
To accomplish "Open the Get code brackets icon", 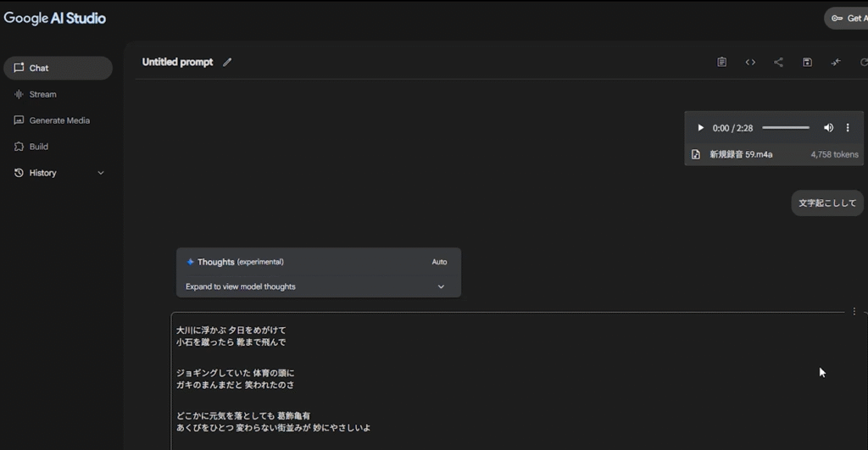I will [750, 62].
